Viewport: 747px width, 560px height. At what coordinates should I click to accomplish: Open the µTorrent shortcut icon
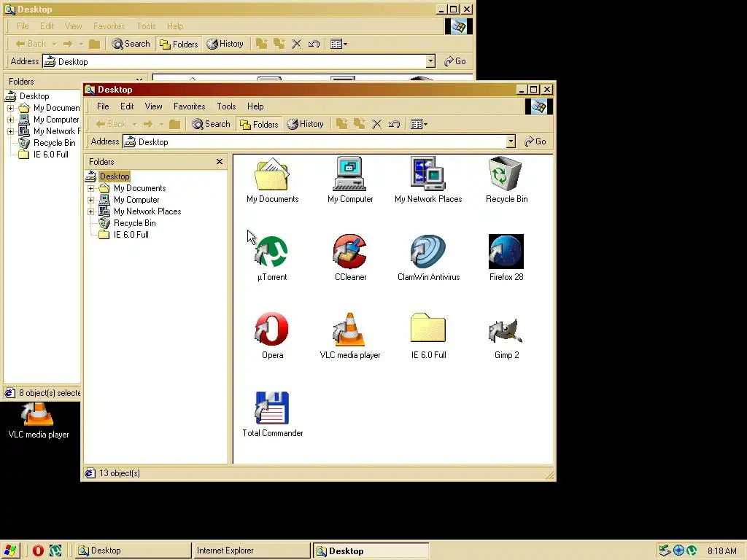click(x=271, y=252)
